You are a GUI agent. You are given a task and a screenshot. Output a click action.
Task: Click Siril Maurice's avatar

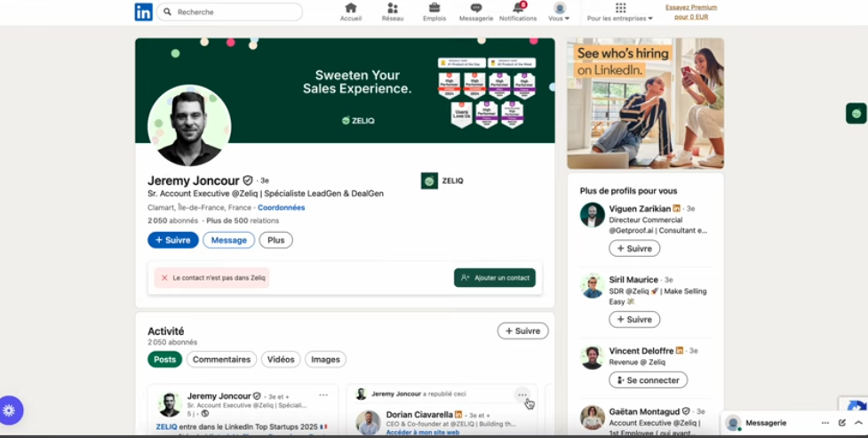coord(593,286)
